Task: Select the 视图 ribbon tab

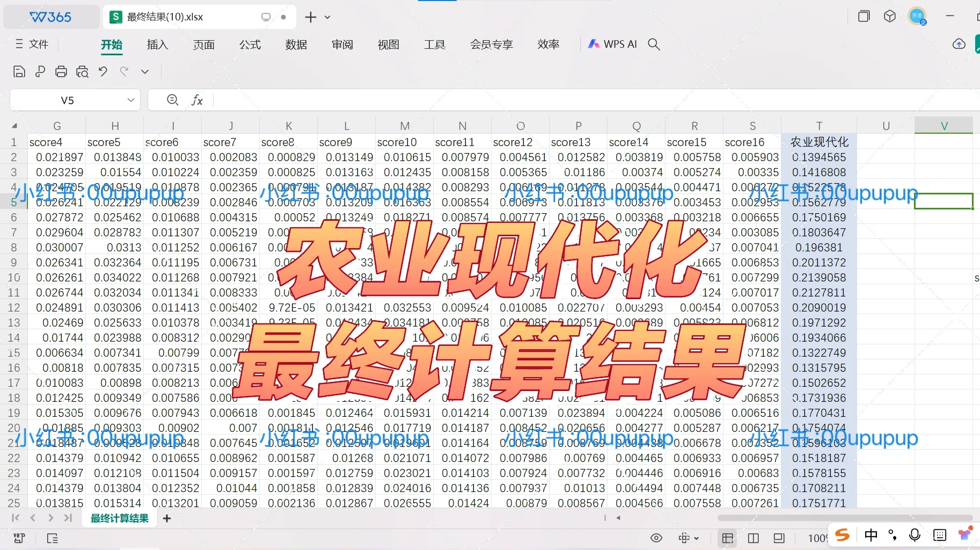Action: 389,45
